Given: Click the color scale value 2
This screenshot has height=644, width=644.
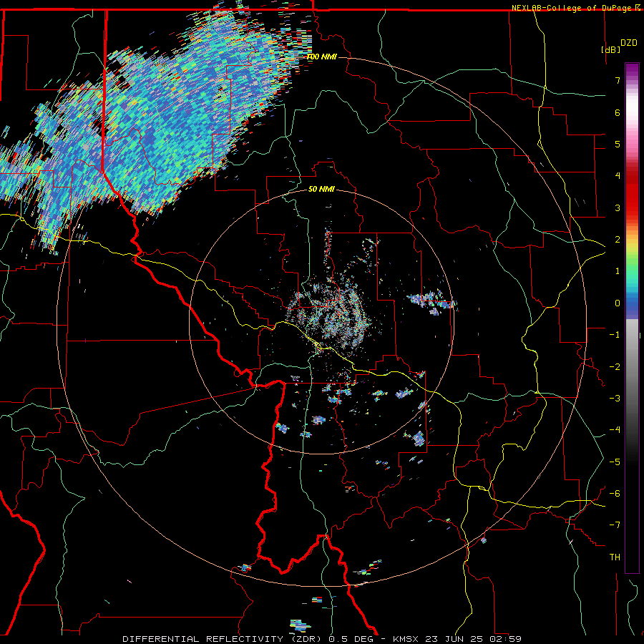Looking at the screenshot, I should 618,240.
